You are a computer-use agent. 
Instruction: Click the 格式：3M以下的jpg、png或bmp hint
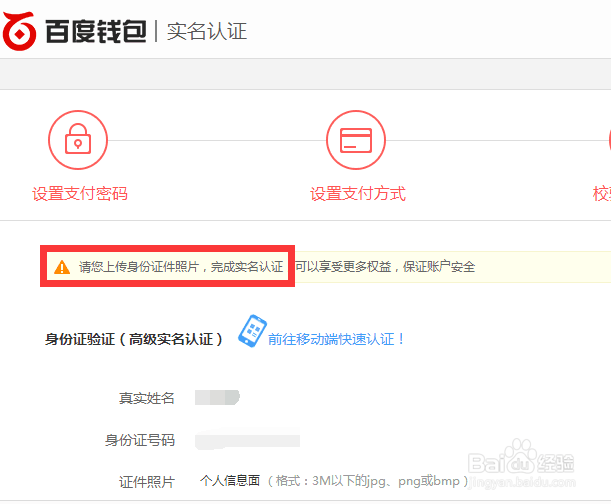[368, 481]
